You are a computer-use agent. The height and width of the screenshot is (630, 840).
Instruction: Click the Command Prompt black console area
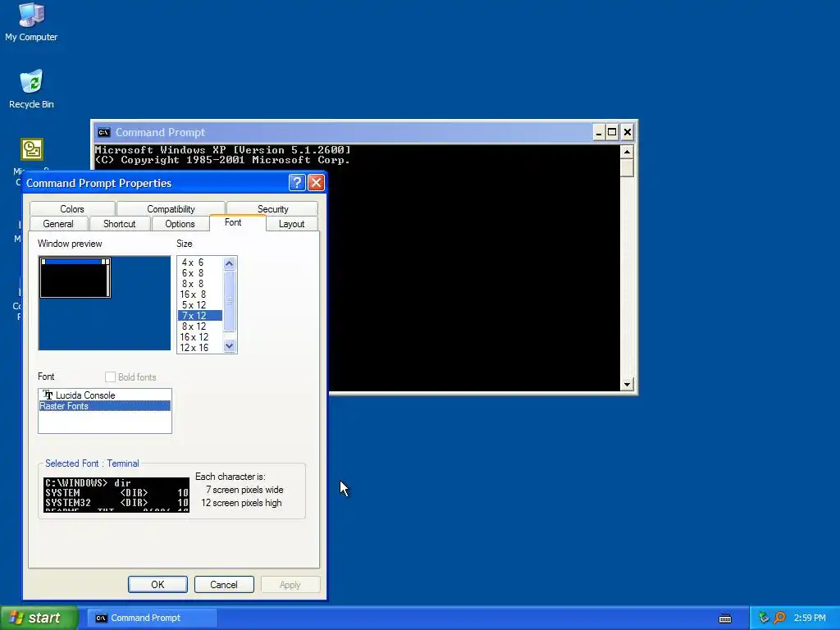pos(358,268)
